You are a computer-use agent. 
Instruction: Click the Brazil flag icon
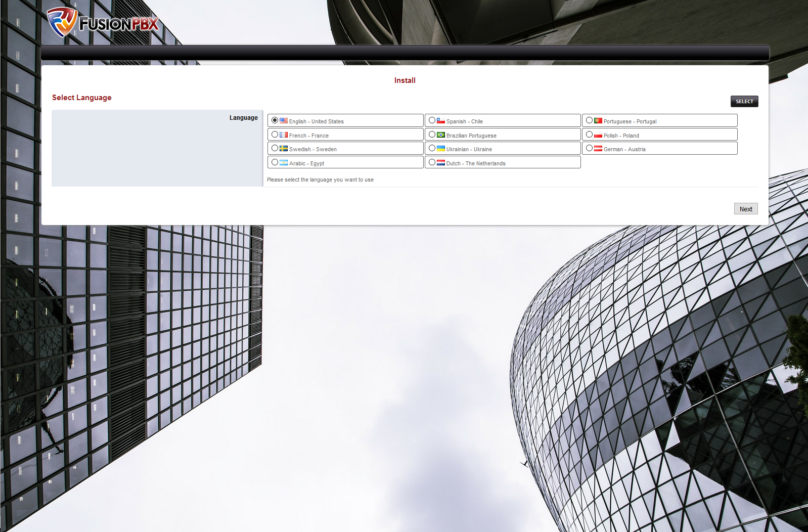pos(441,135)
